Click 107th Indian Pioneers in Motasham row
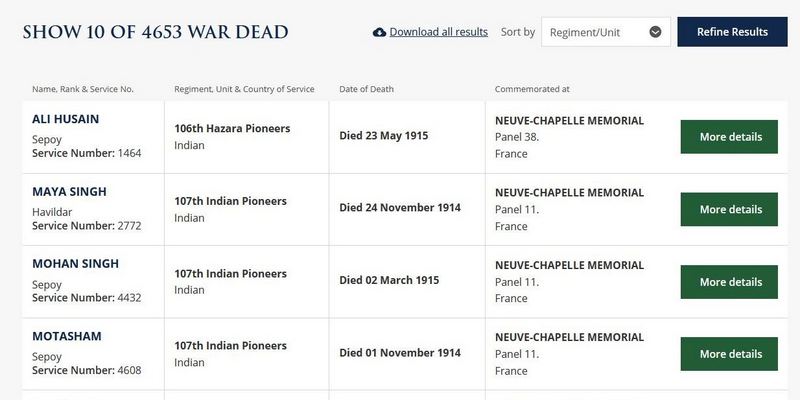The image size is (800, 400). 231,345
